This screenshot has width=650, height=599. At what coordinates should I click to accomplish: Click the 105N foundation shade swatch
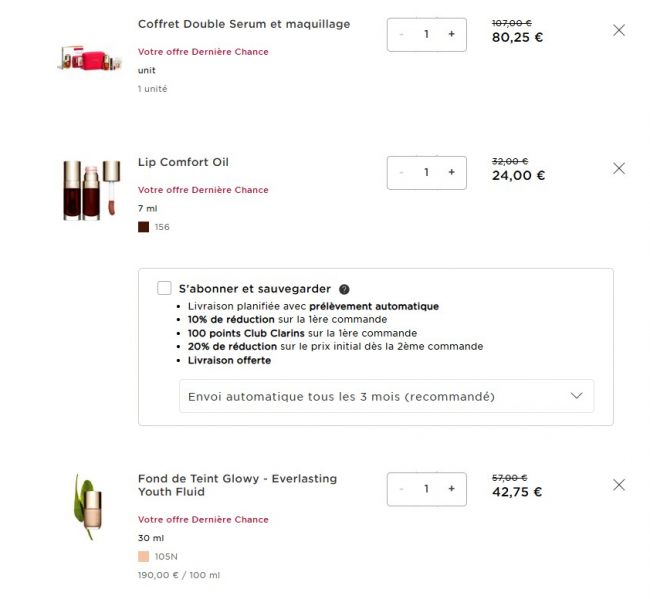143,556
